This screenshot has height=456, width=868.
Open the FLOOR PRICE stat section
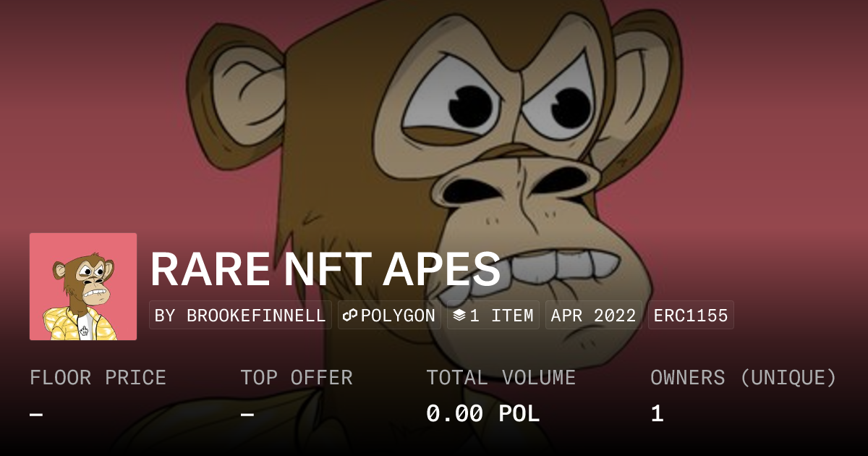coord(98,377)
